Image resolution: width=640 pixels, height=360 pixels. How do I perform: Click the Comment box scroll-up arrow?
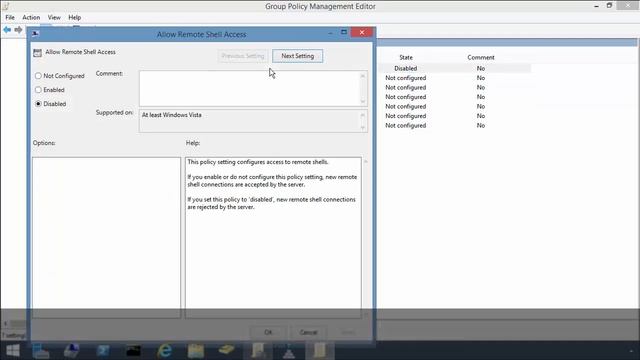pos(363,76)
